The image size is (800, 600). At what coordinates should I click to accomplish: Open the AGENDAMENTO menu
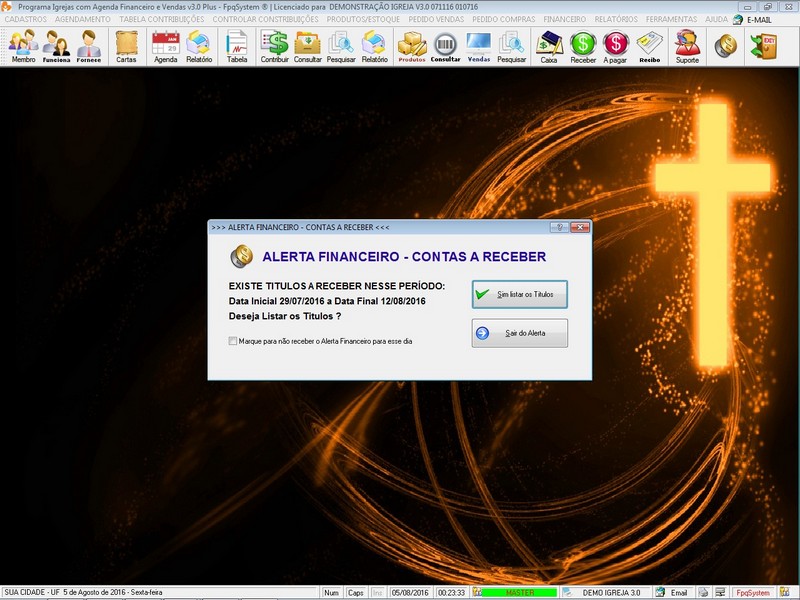click(83, 19)
